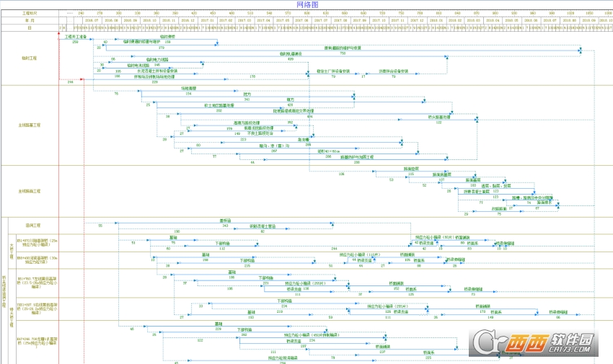Select the 挖方 activity line
The image size is (613, 364).
(x=247, y=96)
